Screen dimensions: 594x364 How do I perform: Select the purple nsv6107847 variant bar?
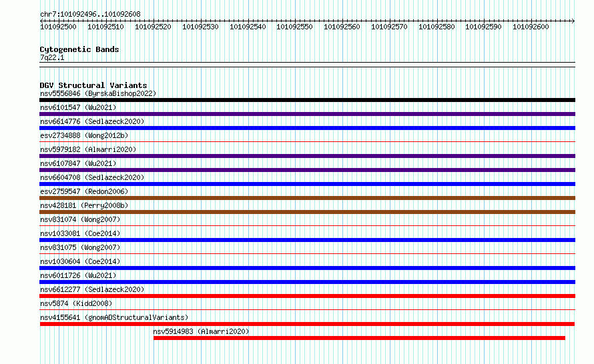click(307, 170)
